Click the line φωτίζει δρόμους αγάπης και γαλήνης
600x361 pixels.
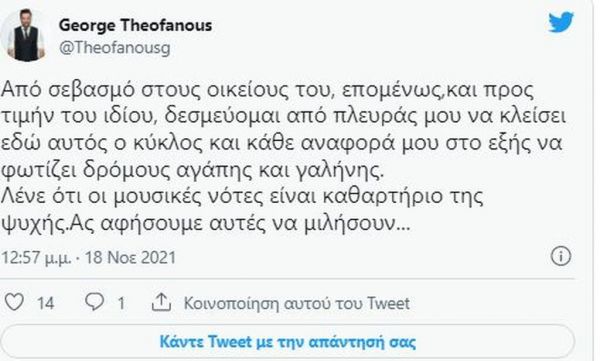point(192,170)
